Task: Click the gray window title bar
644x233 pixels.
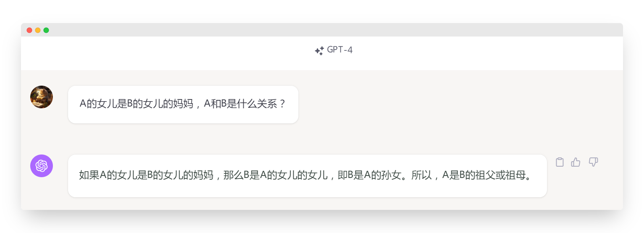Action: point(322,30)
